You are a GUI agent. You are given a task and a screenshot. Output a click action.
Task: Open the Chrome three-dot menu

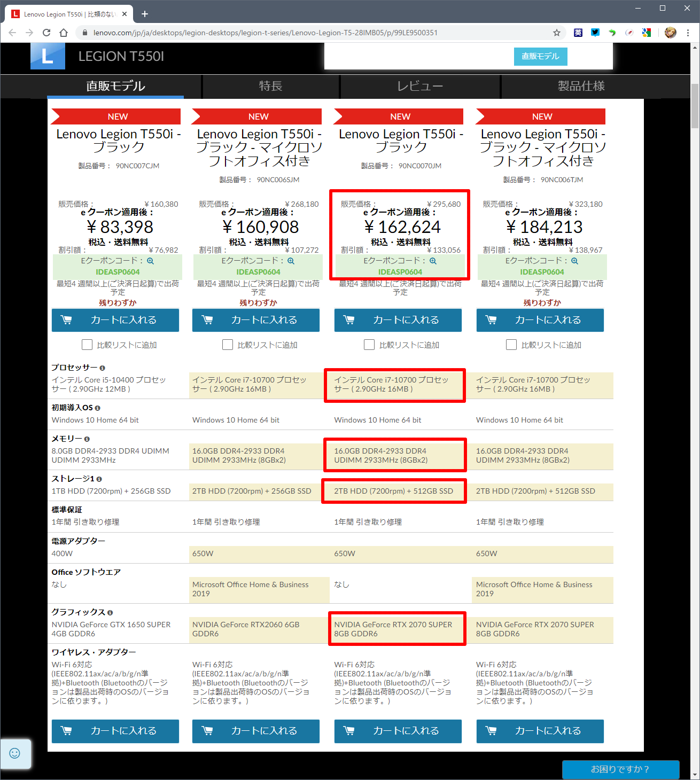pos(688,33)
